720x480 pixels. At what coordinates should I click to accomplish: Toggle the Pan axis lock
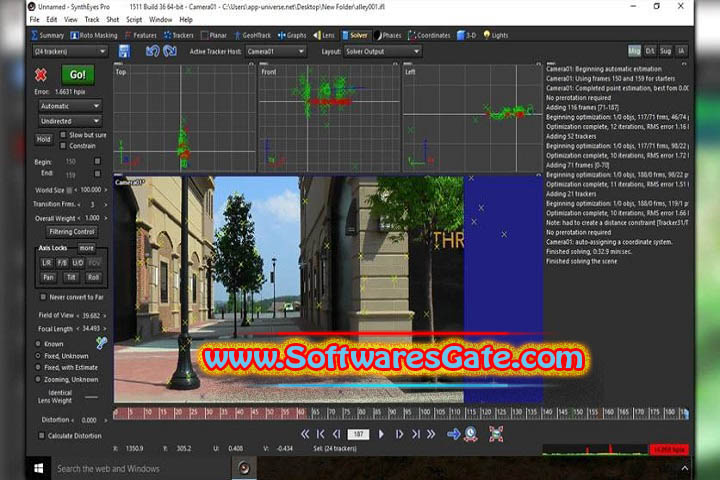[48, 277]
